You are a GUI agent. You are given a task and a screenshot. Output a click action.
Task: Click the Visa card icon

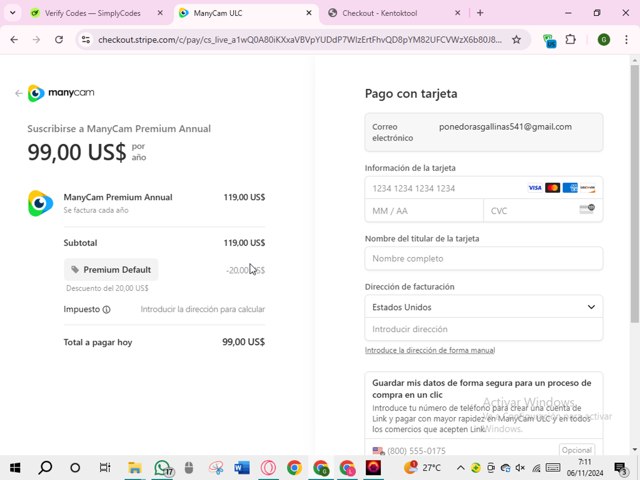pyautogui.click(x=535, y=188)
